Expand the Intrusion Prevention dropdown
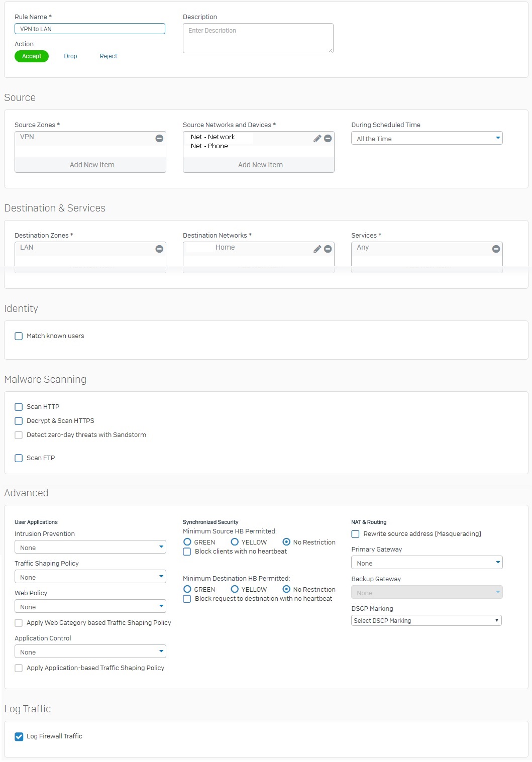 (x=90, y=547)
